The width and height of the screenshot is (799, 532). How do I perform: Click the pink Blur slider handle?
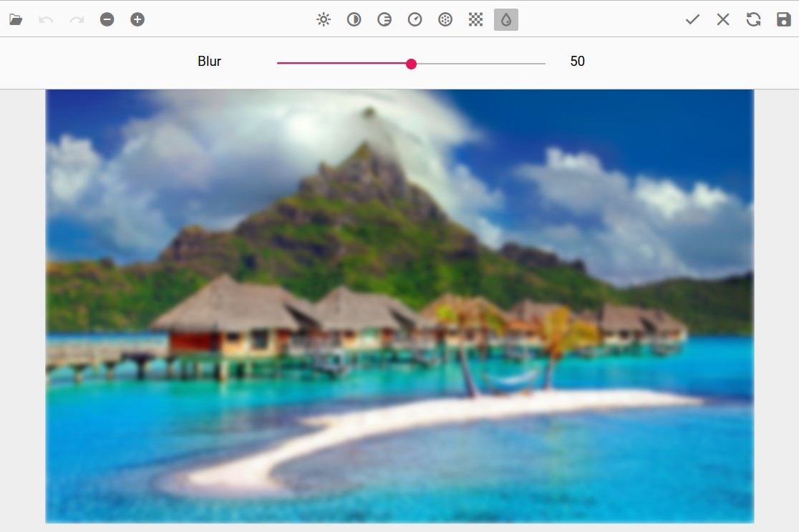411,64
